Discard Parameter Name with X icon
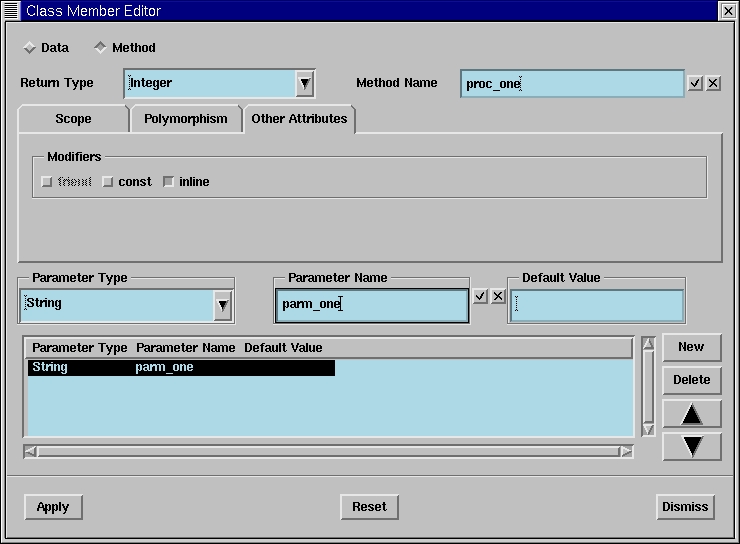Image resolution: width=740 pixels, height=544 pixels. 498,297
